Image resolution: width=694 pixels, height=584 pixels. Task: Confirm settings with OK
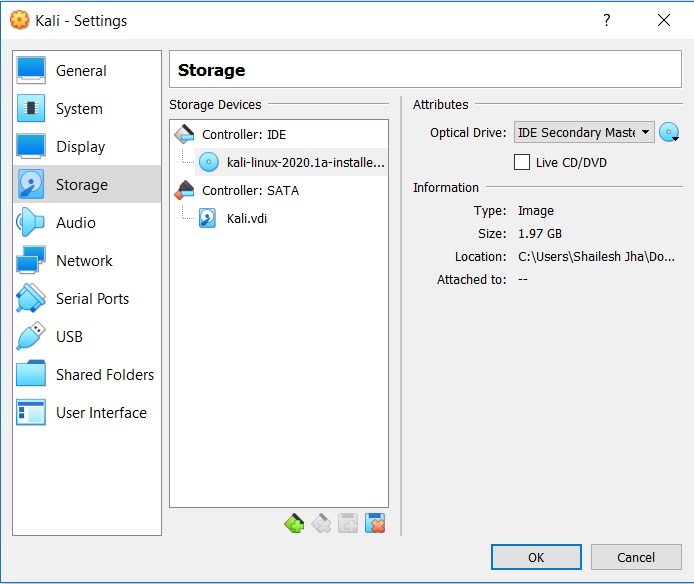536,557
